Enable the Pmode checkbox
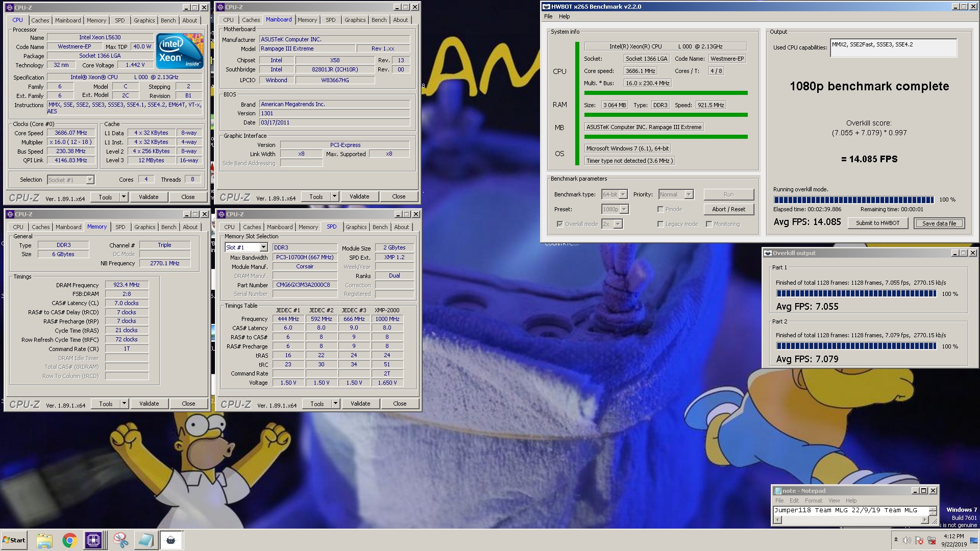This screenshot has height=551, width=980. (660, 209)
